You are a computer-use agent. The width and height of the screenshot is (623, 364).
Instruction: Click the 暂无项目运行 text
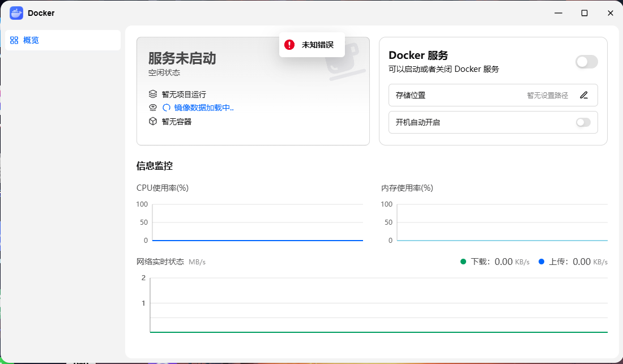[x=184, y=95]
